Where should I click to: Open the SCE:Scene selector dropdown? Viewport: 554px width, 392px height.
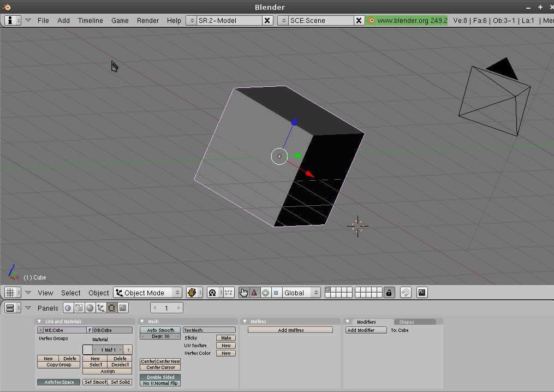[x=283, y=21]
